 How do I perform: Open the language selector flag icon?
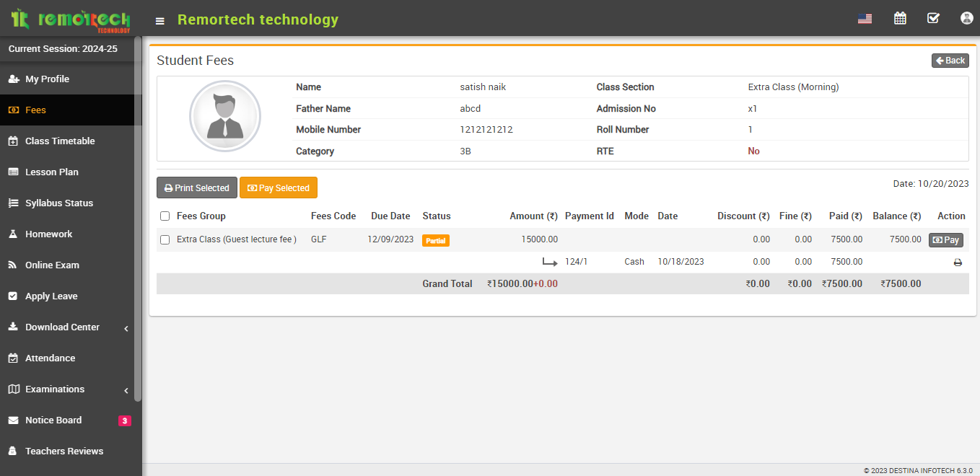[865, 19]
